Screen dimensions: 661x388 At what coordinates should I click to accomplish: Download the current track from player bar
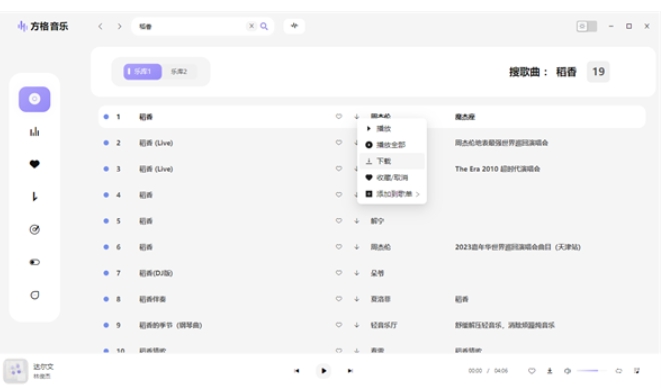[550, 371]
